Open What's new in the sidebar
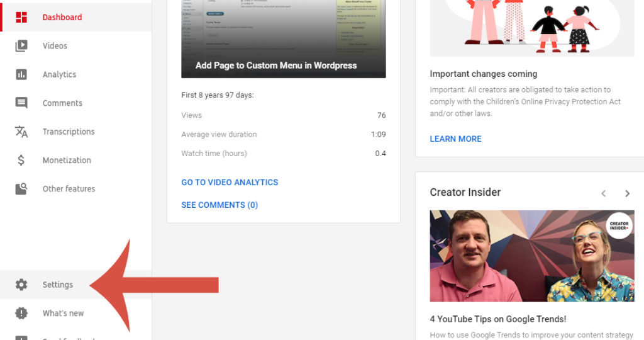 click(75, 314)
